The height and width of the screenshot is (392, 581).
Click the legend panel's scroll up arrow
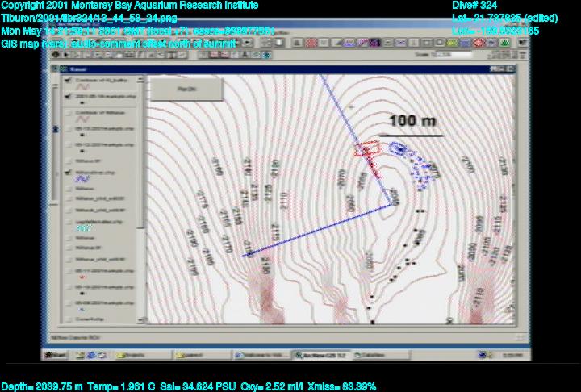(x=142, y=79)
